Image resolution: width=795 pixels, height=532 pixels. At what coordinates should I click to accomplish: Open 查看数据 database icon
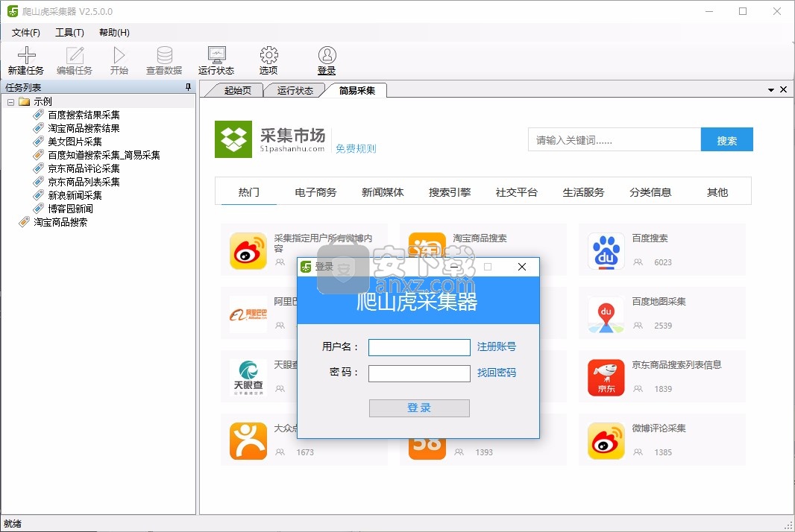[164, 54]
